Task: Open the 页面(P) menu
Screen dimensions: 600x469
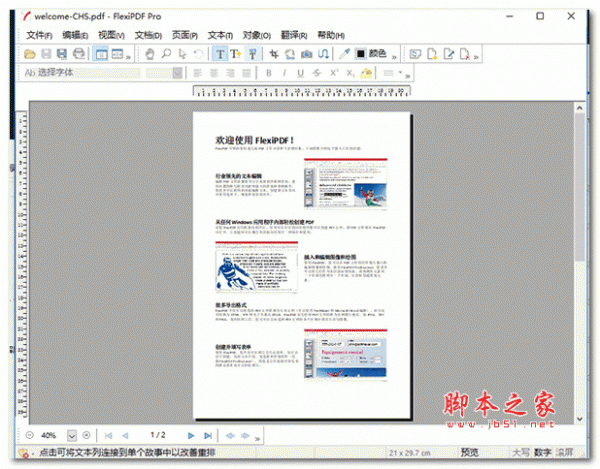Action: 184,35
